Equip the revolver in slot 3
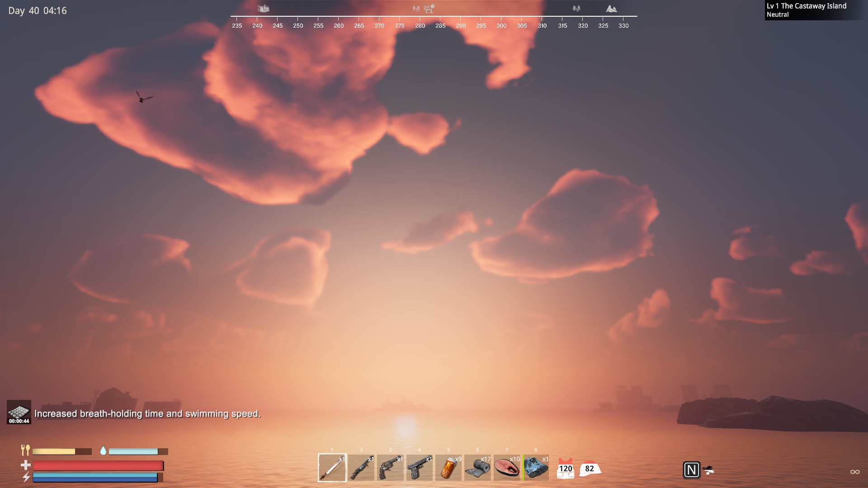This screenshot has height=488, width=868. pyautogui.click(x=390, y=468)
